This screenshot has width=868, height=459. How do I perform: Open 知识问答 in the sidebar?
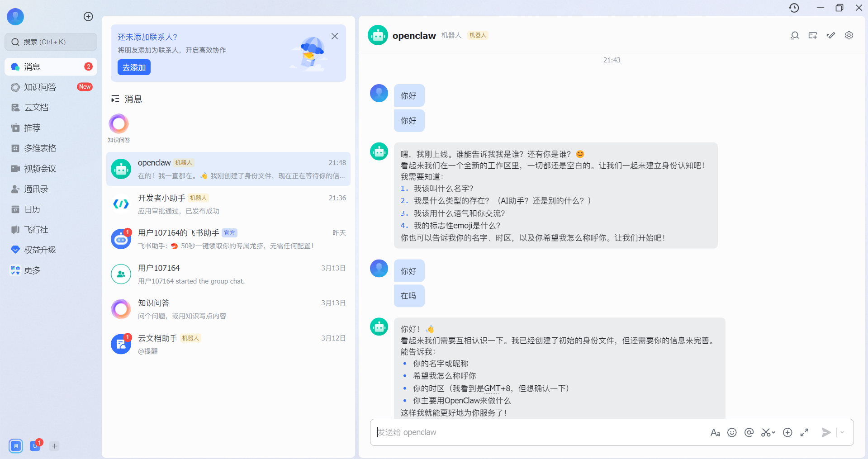[x=51, y=87]
